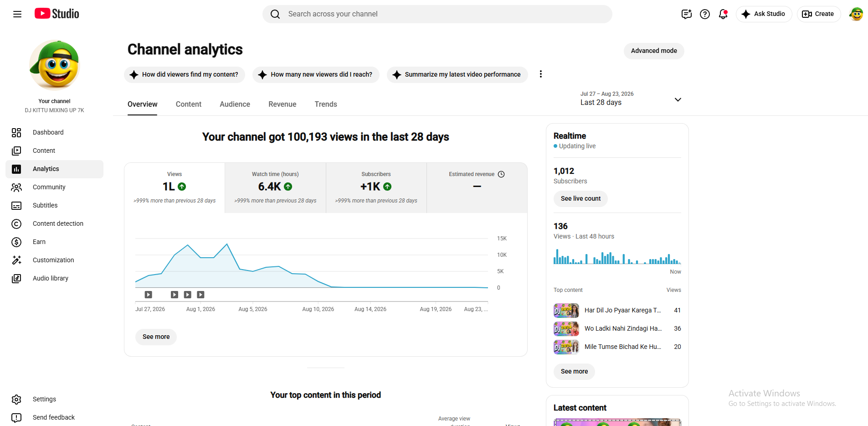Open the help question mark icon
Image resolution: width=868 pixels, height=426 pixels.
click(705, 14)
